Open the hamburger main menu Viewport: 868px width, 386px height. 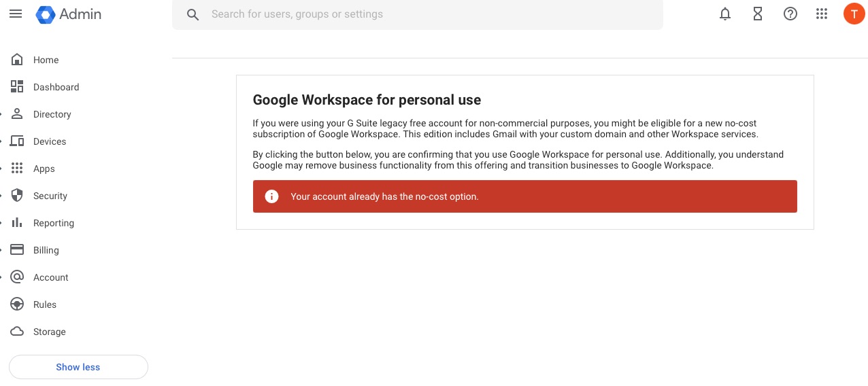point(16,14)
